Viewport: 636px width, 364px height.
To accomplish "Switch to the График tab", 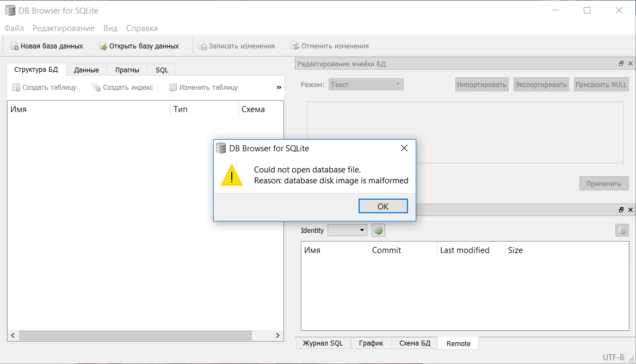I will 371,343.
